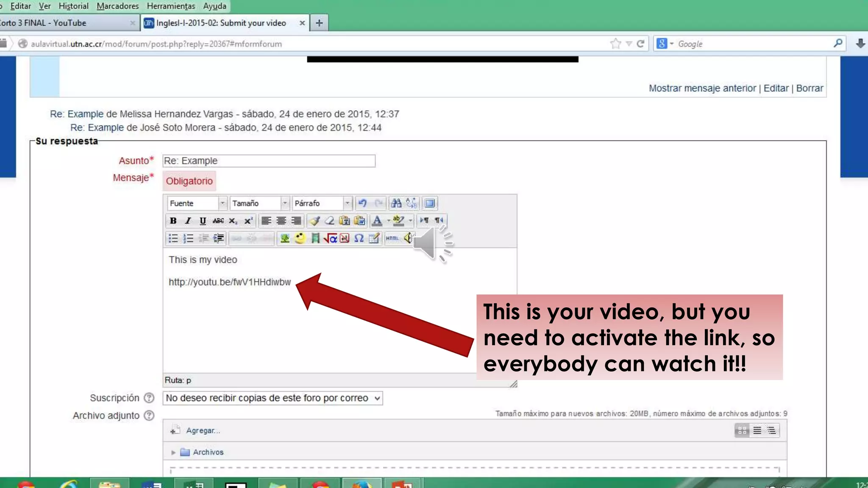
Task: Open the Suscripción email copies dropdown
Action: [x=273, y=398]
